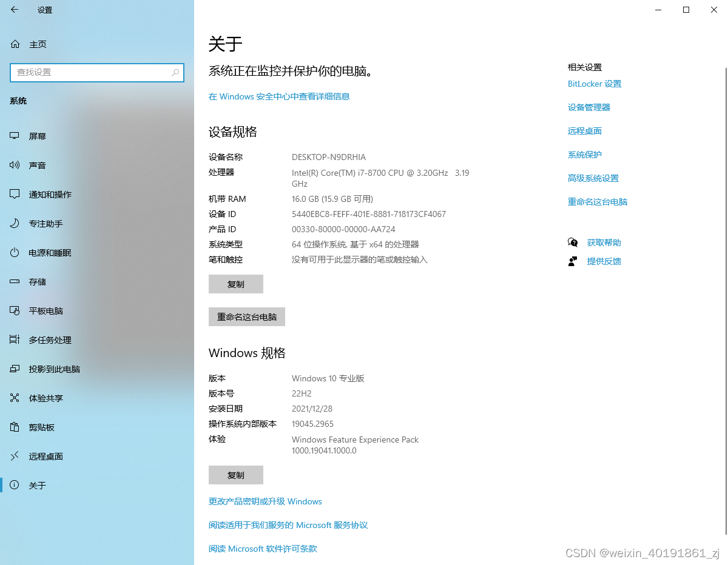The height and width of the screenshot is (565, 728).
Task: Click 复制 below Windows 规格
Action: point(235,475)
